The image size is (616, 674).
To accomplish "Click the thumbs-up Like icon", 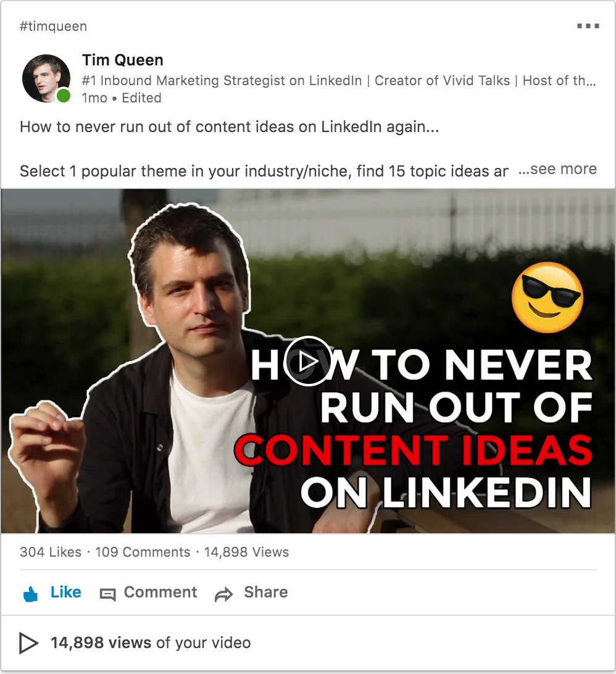I will pos(30,594).
